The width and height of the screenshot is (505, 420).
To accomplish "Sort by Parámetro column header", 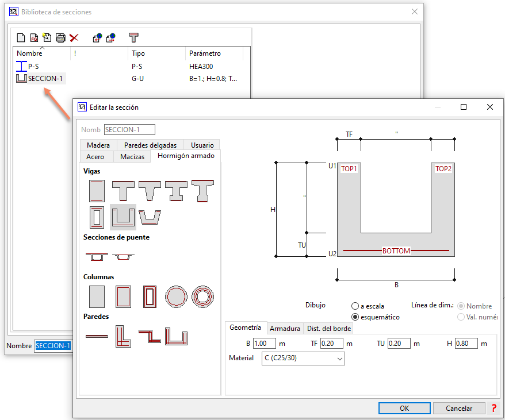I will (x=214, y=53).
